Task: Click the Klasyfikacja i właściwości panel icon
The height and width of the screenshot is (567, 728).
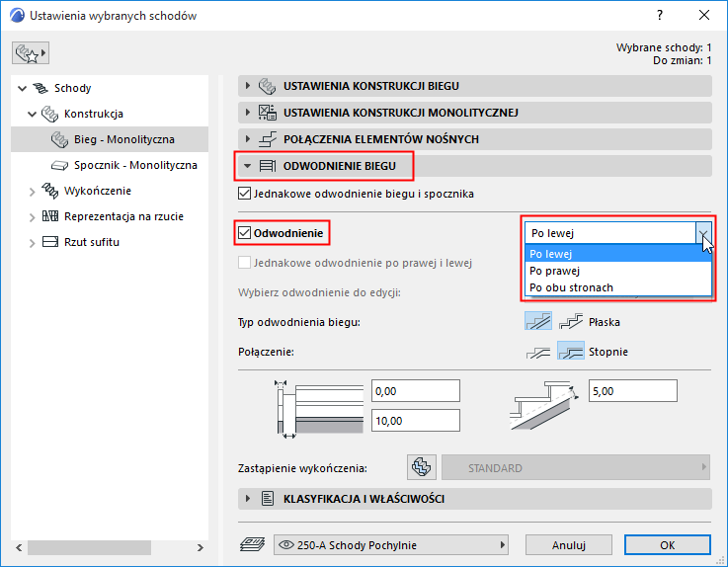Action: click(267, 499)
